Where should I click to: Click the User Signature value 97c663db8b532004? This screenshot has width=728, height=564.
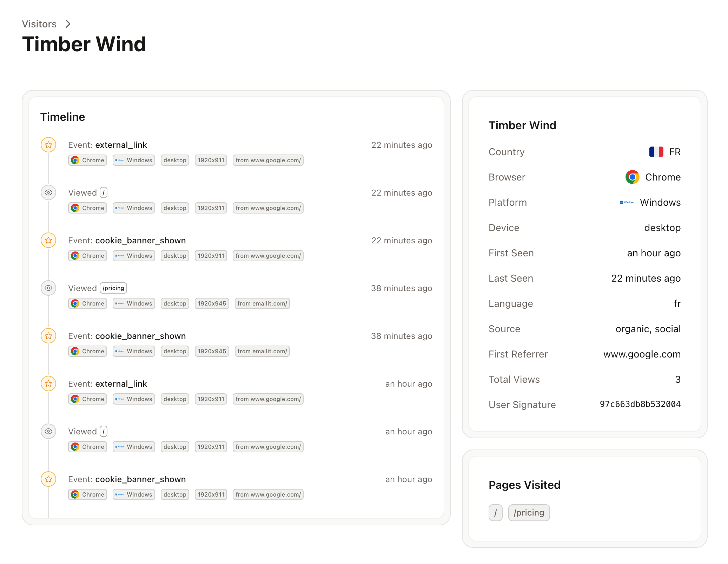(640, 404)
